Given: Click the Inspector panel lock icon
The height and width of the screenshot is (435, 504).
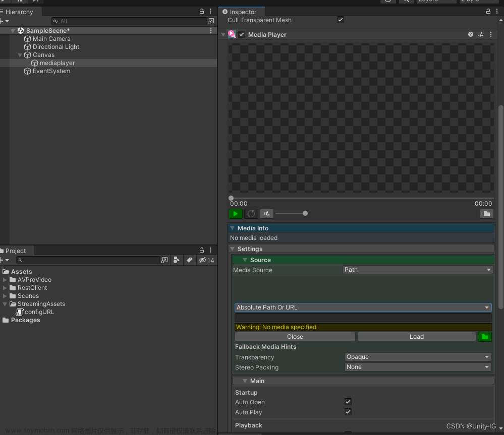Looking at the screenshot, I should click(x=488, y=11).
